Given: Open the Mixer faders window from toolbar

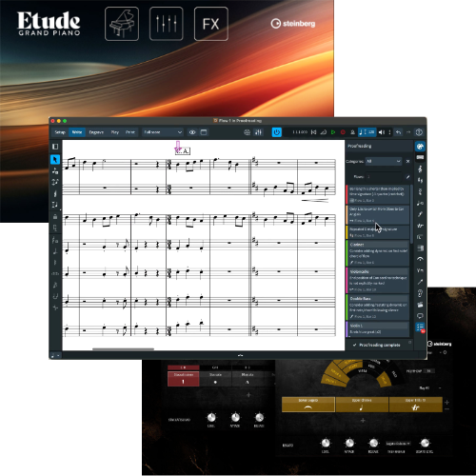Looking at the screenshot, I should point(259,132).
